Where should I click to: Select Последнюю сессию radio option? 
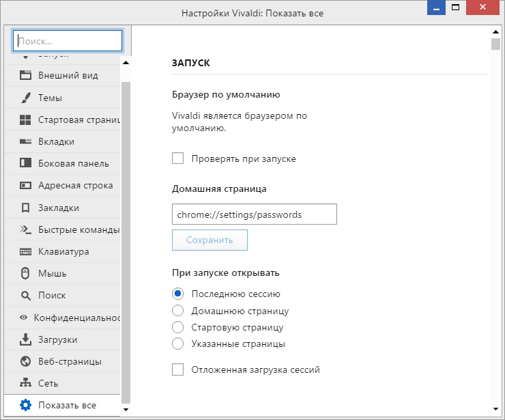coord(178,294)
